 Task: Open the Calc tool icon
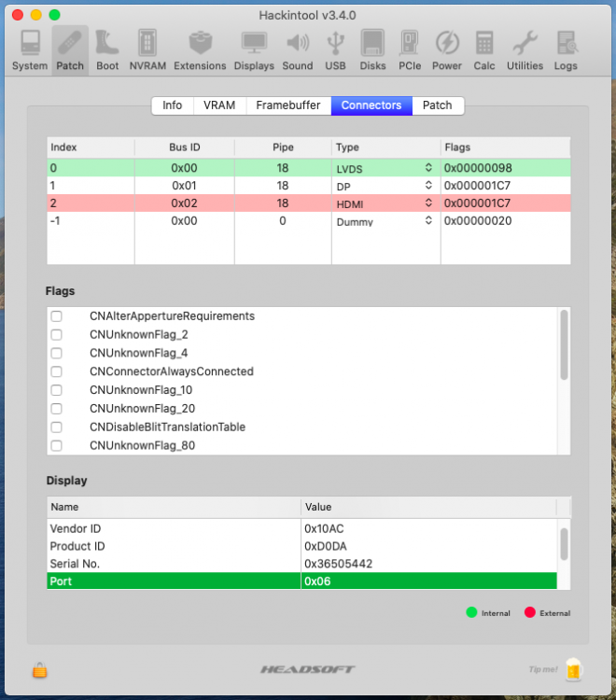tap(484, 49)
